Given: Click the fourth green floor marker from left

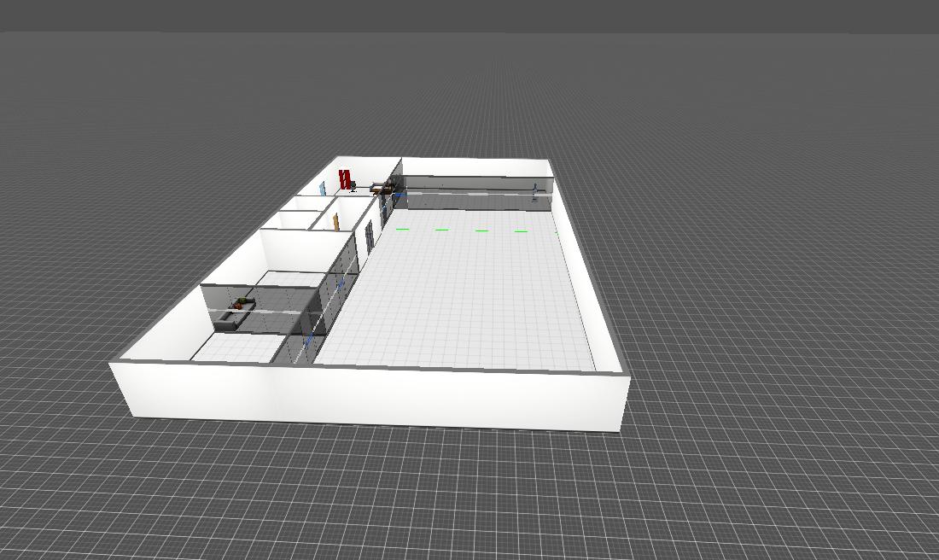Looking at the screenshot, I should click(x=521, y=230).
